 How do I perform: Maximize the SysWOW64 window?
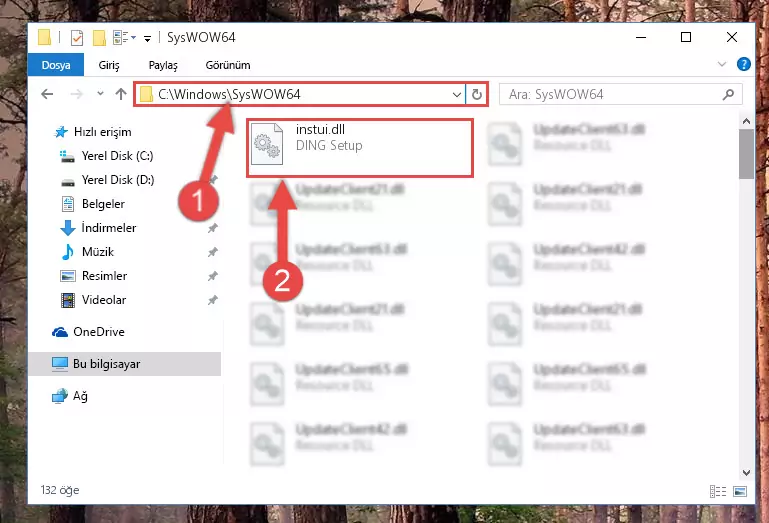point(686,37)
